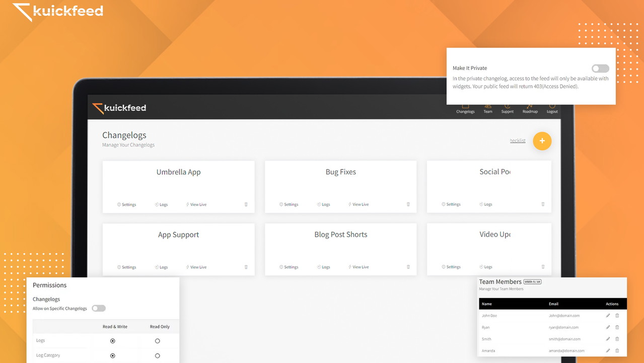The height and width of the screenshot is (363, 644).
Task: Click the John@domain.com email cell
Action: coord(564,316)
